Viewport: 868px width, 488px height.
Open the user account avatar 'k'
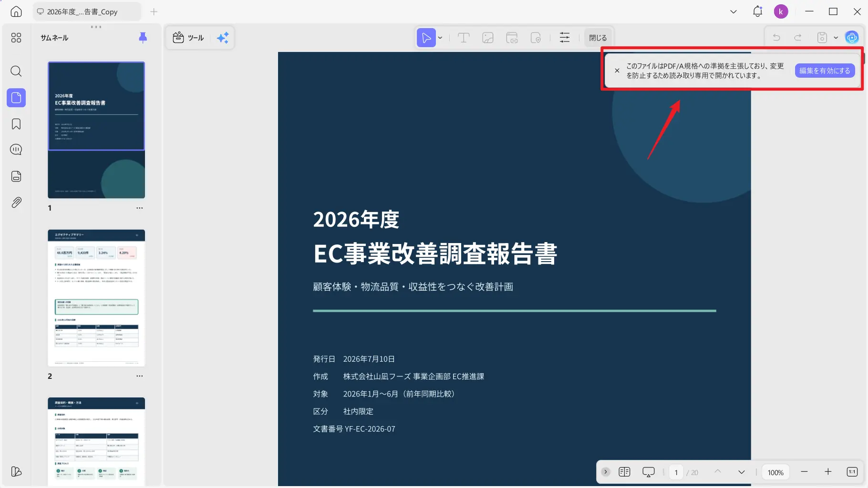pyautogui.click(x=781, y=11)
